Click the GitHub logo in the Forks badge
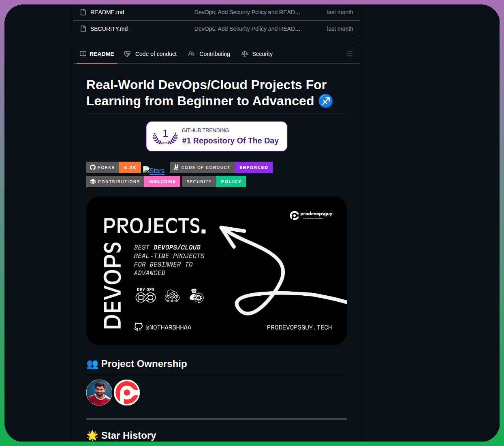This screenshot has height=446, width=504. click(x=93, y=167)
